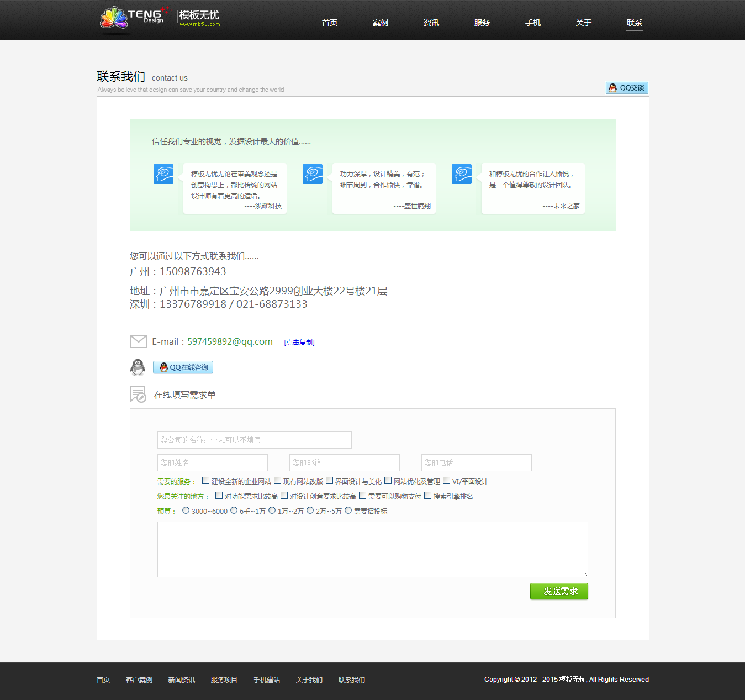Viewport: 745px width, 700px height.
Task: Check the 建设全新的企业网站 checkbox
Action: click(x=206, y=481)
